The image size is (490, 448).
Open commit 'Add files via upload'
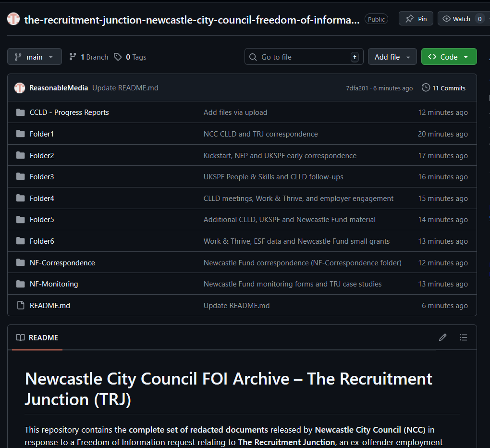tap(235, 112)
